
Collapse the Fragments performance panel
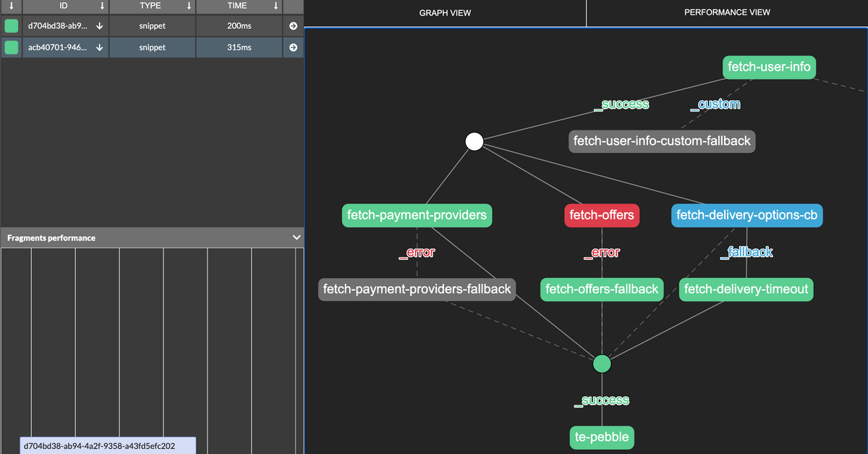(296, 237)
